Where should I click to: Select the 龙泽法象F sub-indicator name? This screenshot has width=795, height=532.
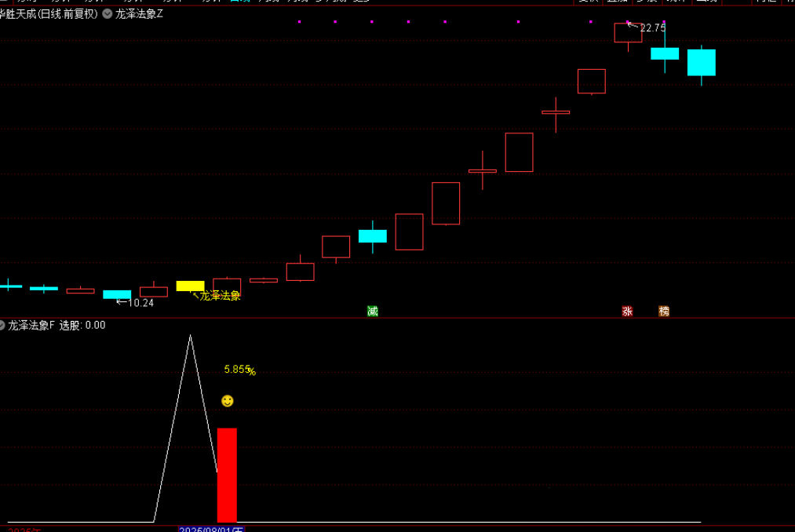tap(31, 325)
